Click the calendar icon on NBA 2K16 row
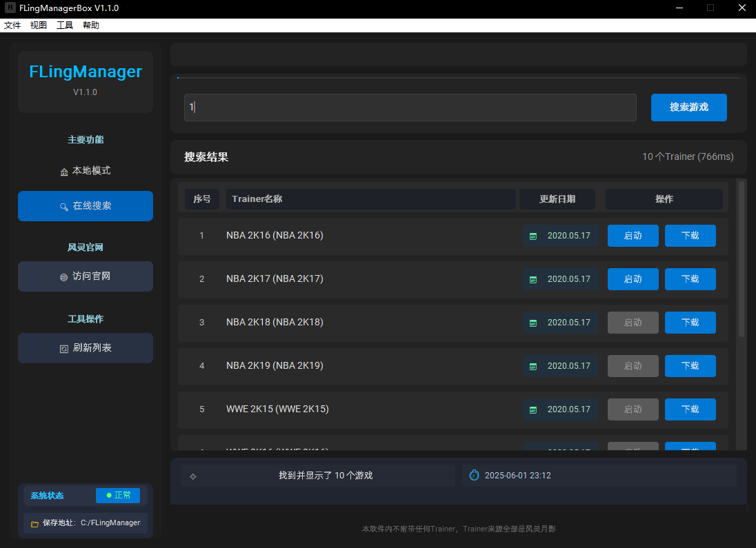Screen dimensions: 756x548 pos(533,236)
